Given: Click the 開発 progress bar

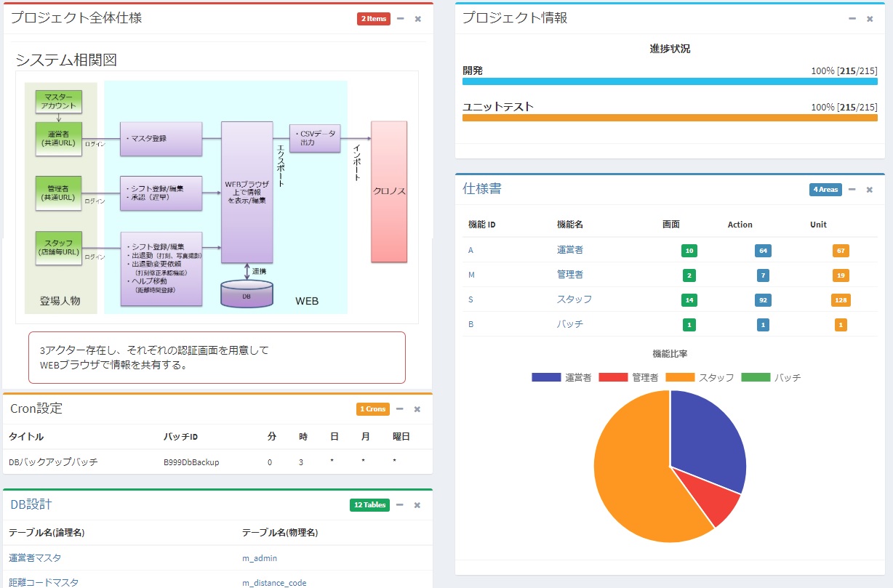Looking at the screenshot, I should pos(669,82).
